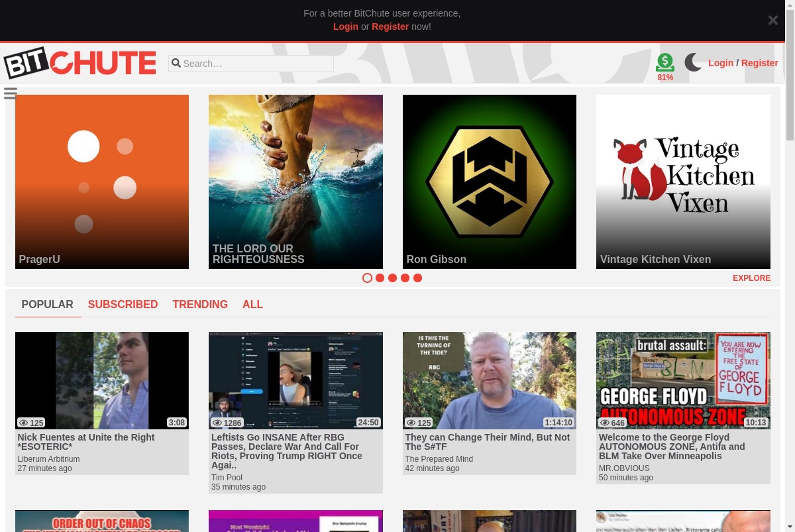795x532 pixels.
Task: Click the 10:13 duration badge
Action: (x=756, y=423)
